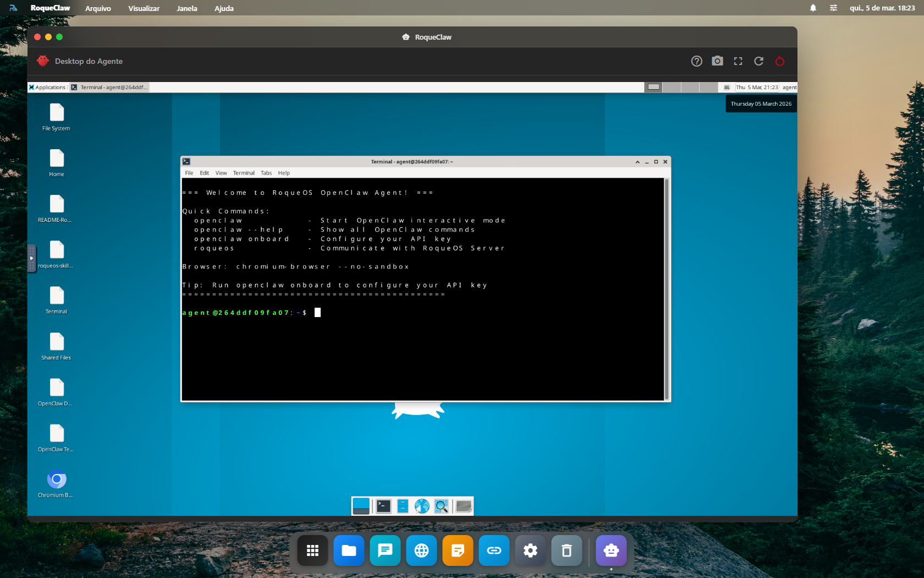Image resolution: width=924 pixels, height=578 pixels.
Task: Click the RoqueOS logo in the top-left corner
Action: [x=13, y=8]
